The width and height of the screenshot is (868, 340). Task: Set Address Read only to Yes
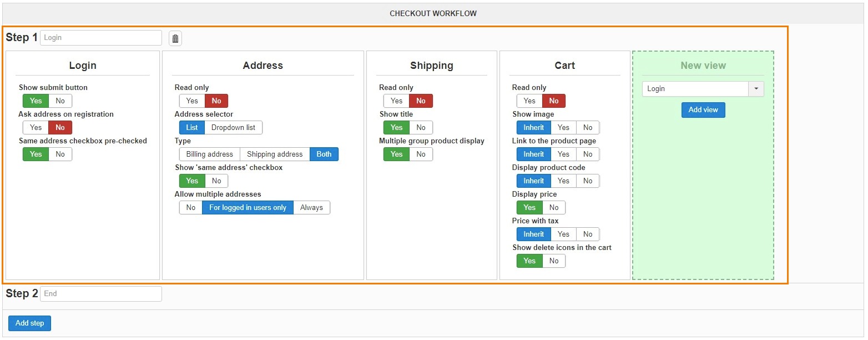(192, 101)
